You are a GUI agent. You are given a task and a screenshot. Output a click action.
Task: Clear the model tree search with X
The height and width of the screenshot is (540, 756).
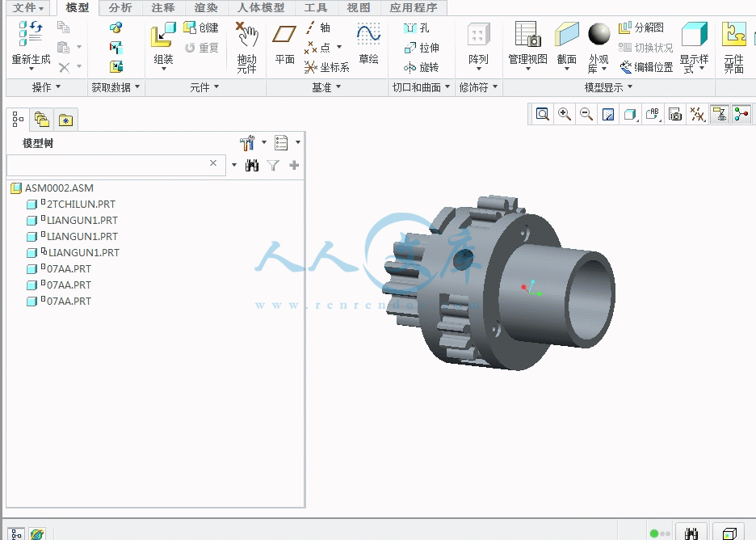tap(213, 163)
